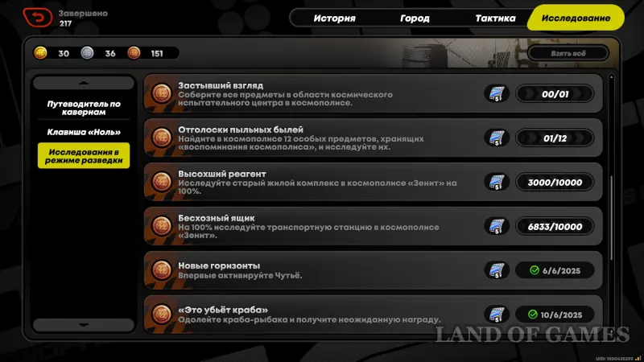Click the Взять всё button
This screenshot has height=362, width=644.
(x=568, y=53)
